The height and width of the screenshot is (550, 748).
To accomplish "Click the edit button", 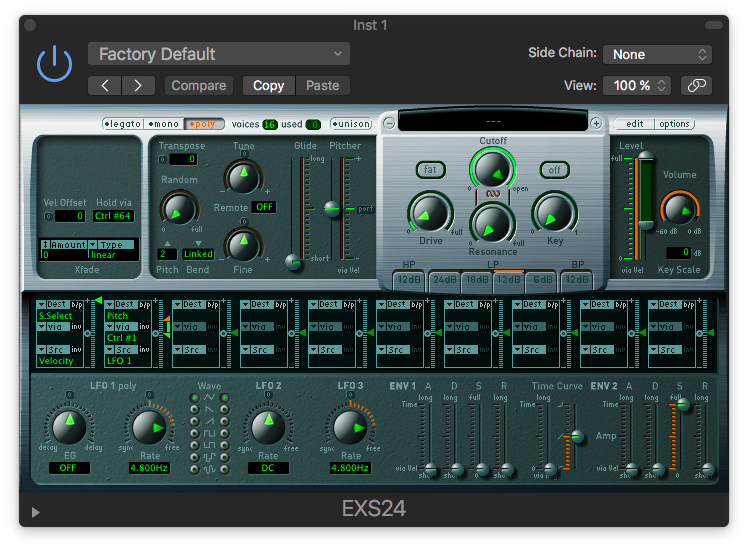I will (x=634, y=124).
